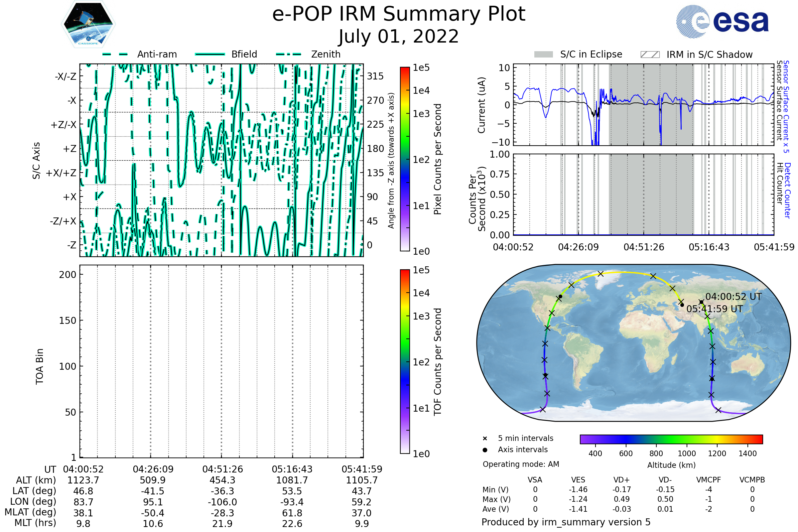798x532 pixels.
Task: Click the Zenith dash-dot legend marker
Action: pos(288,54)
